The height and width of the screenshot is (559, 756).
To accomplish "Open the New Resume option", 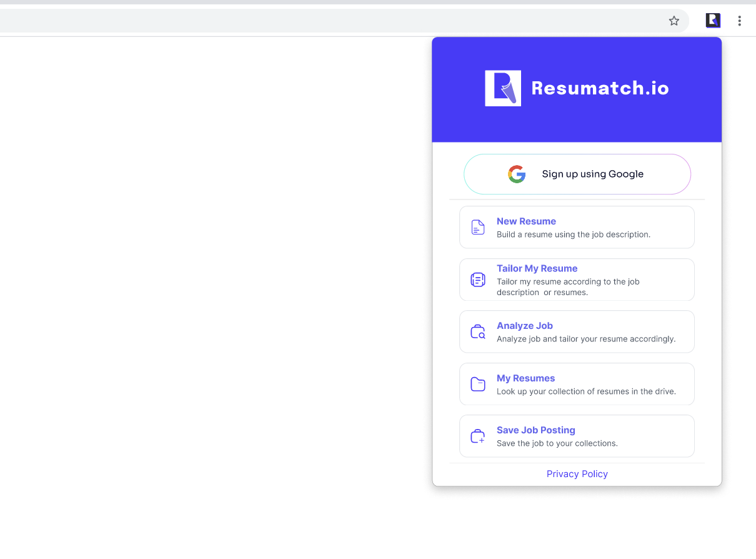I will (x=577, y=228).
